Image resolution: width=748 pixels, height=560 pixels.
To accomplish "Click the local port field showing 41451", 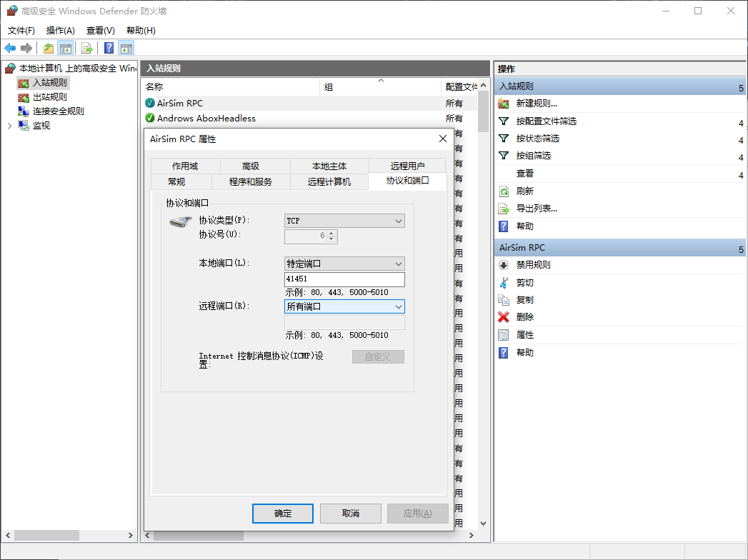I will (x=344, y=279).
